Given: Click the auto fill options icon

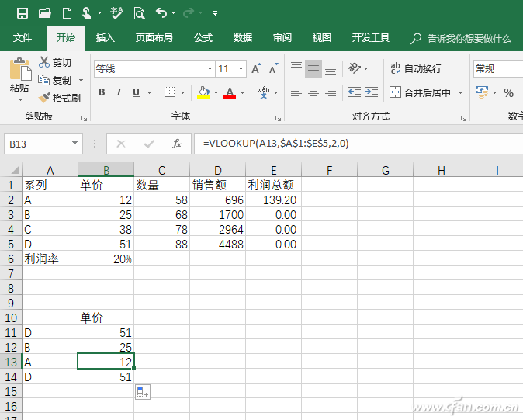Looking at the screenshot, I should click(143, 391).
